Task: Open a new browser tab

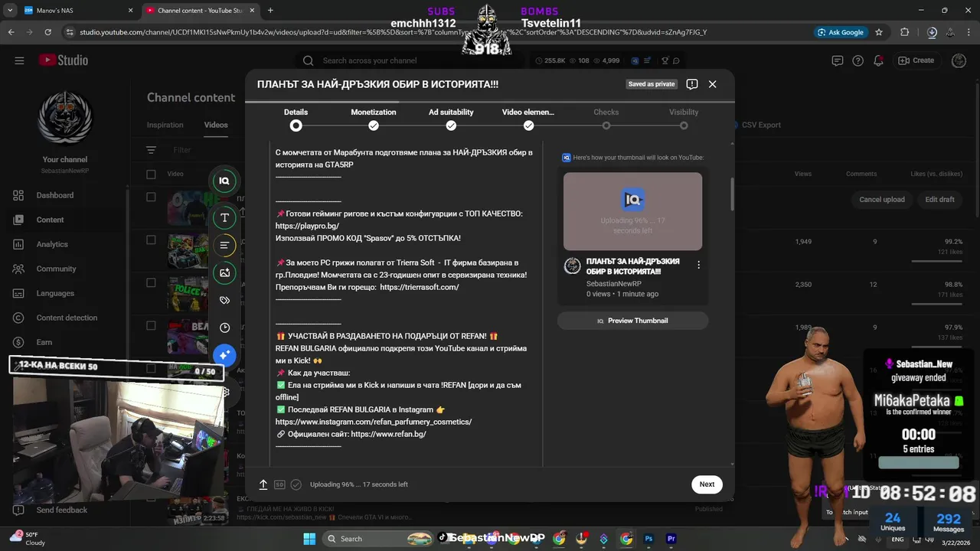Action: click(x=270, y=11)
